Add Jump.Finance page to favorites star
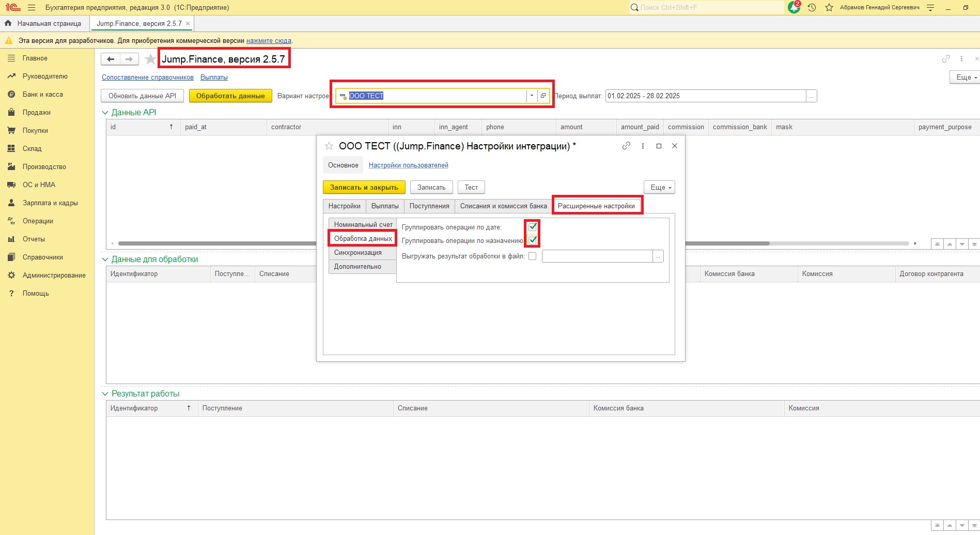Screen dimensions: 980x535 (x=150, y=59)
